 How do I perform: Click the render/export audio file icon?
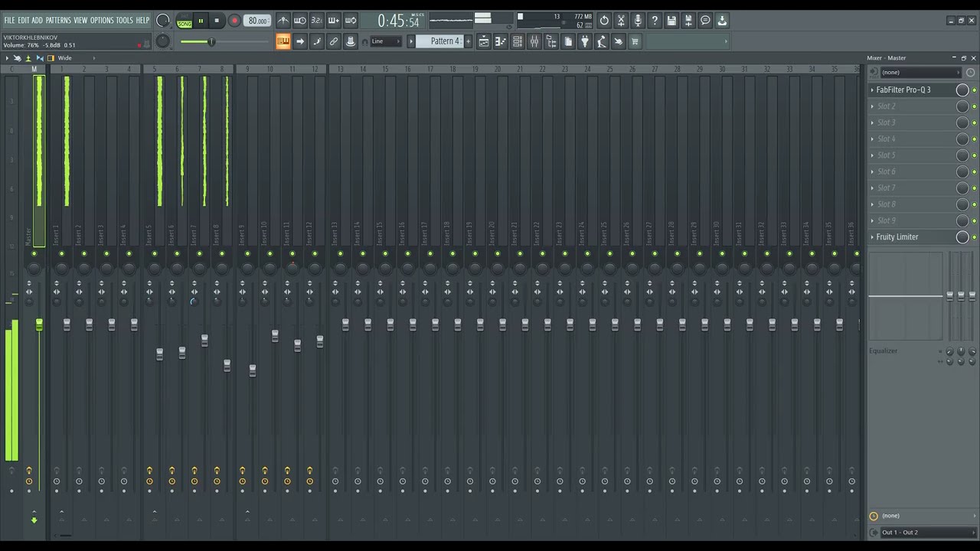click(x=688, y=21)
